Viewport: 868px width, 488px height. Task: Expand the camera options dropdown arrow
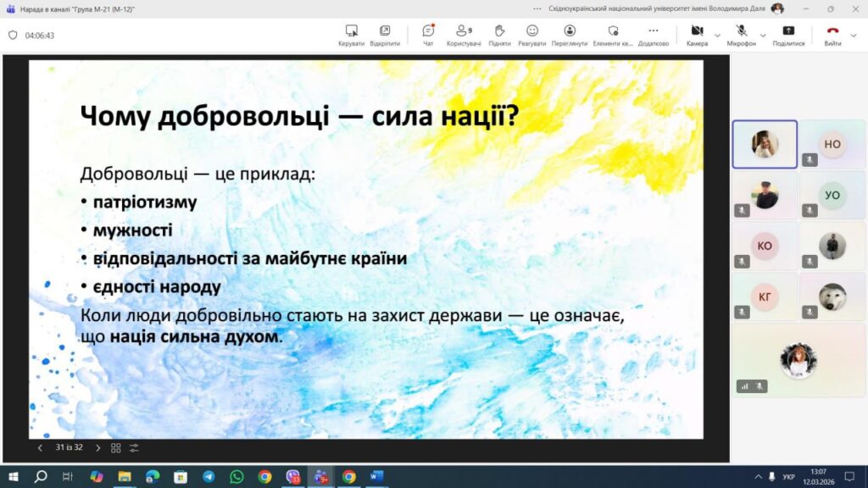717,36
